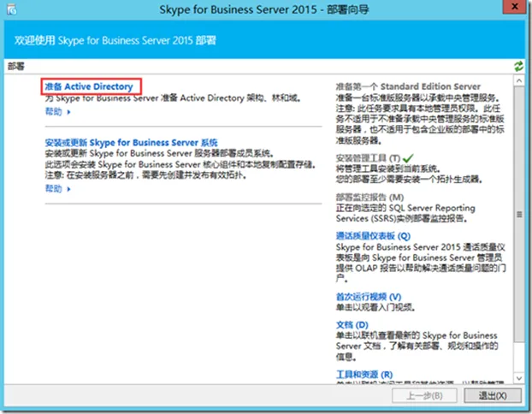Click the 部署 breadcrumb label
532x414 pixels.
click(16, 66)
